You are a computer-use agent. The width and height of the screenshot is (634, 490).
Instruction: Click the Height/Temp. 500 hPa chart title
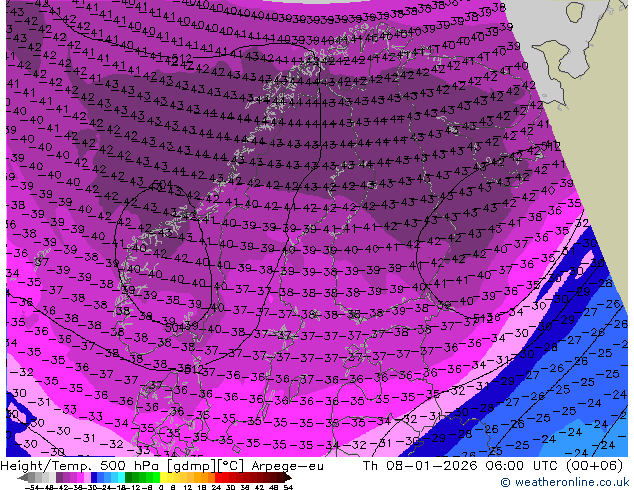(x=81, y=466)
